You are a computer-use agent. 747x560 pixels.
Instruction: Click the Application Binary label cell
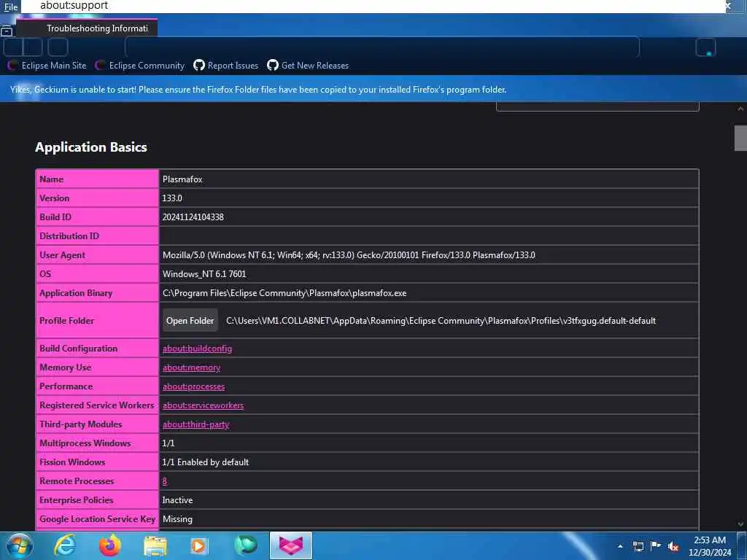point(97,293)
